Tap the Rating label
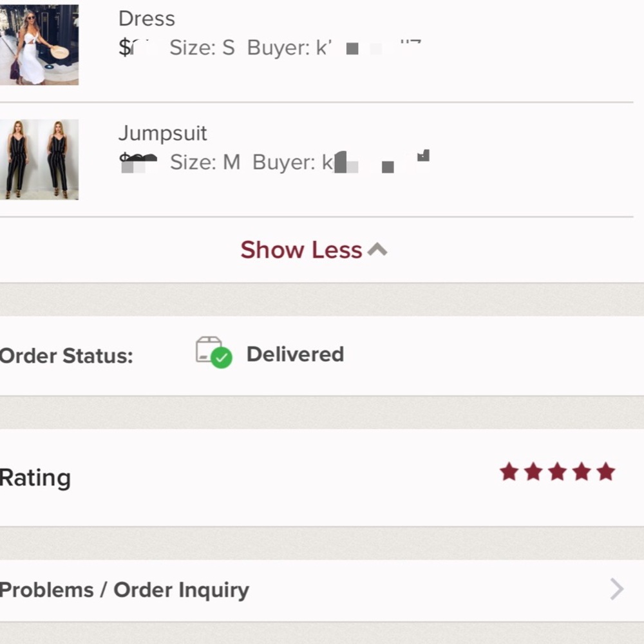This screenshot has height=644, width=644. pos(35,478)
